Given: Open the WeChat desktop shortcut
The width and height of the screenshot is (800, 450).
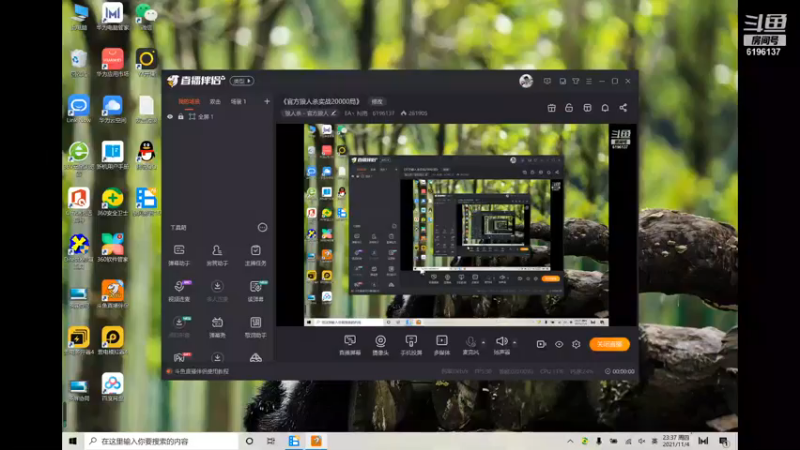Looking at the screenshot, I should click(146, 16).
